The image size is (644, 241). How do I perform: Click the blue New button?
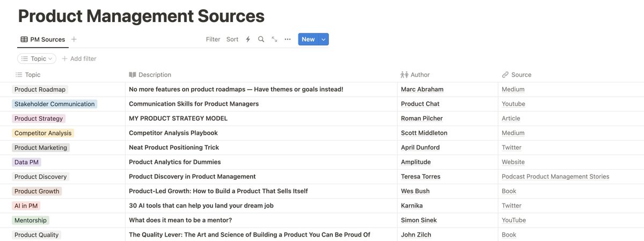pyautogui.click(x=308, y=39)
